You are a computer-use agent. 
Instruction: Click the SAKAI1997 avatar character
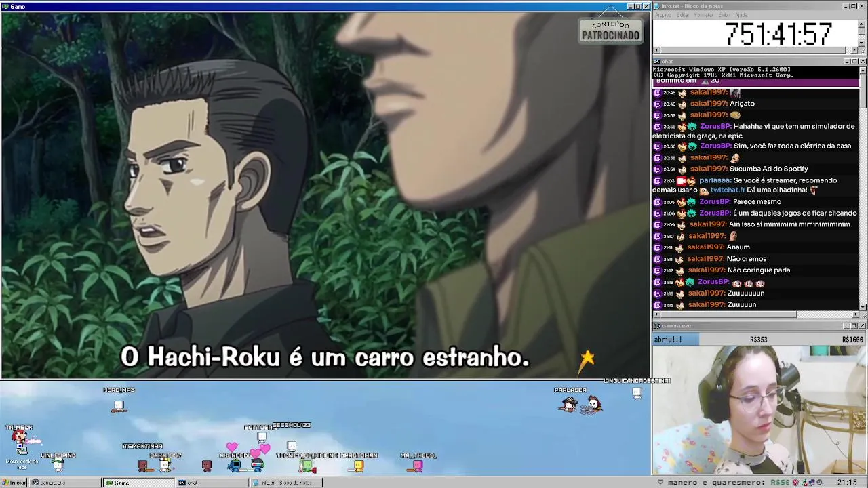165,464
